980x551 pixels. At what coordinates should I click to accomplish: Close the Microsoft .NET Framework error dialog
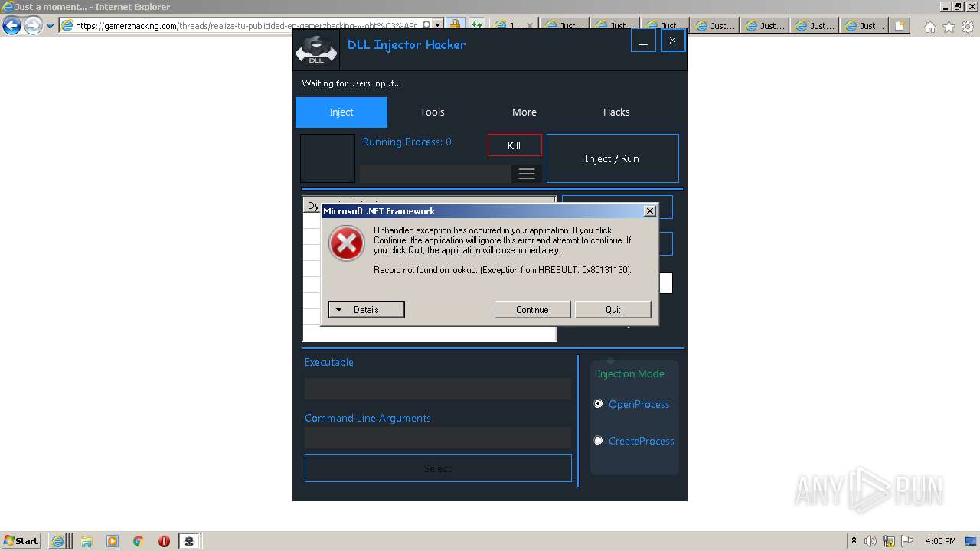(650, 211)
